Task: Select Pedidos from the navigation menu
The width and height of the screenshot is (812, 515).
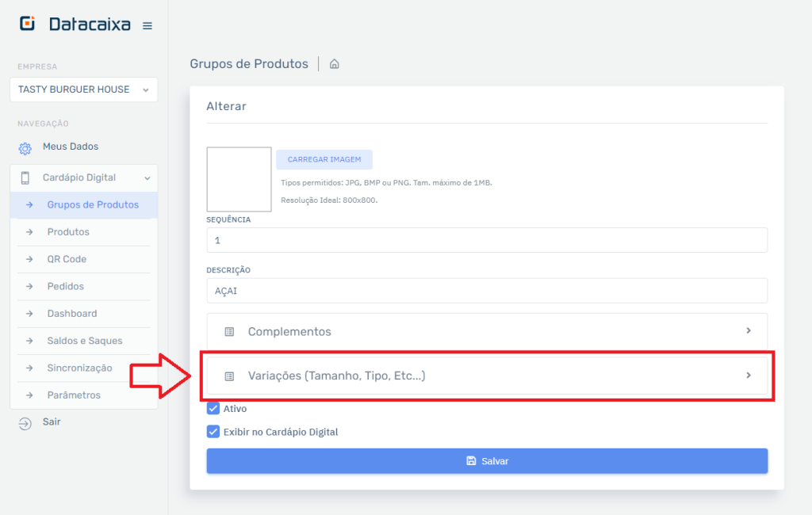Action: (x=65, y=286)
